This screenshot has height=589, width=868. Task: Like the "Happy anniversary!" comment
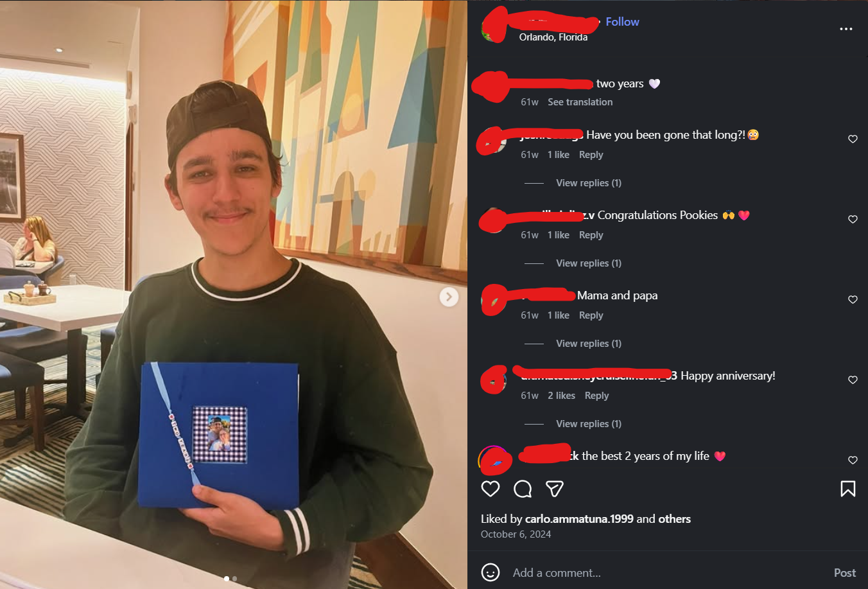853,380
